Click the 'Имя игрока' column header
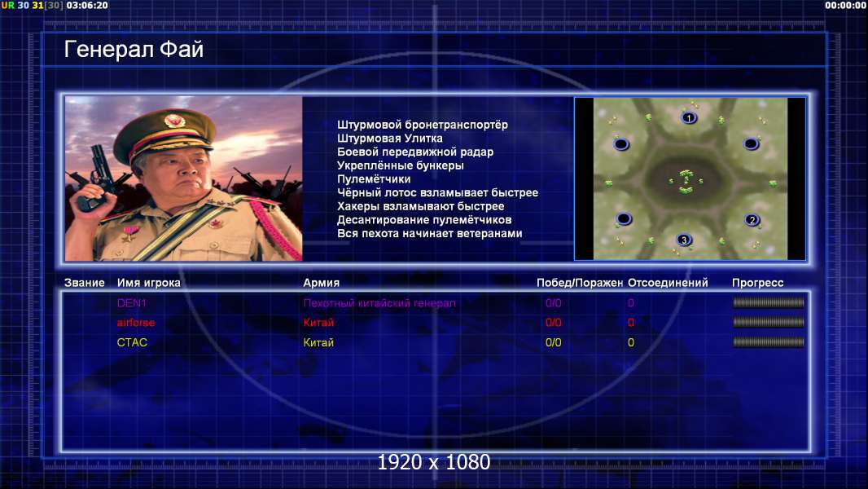The width and height of the screenshot is (868, 489). click(x=148, y=283)
